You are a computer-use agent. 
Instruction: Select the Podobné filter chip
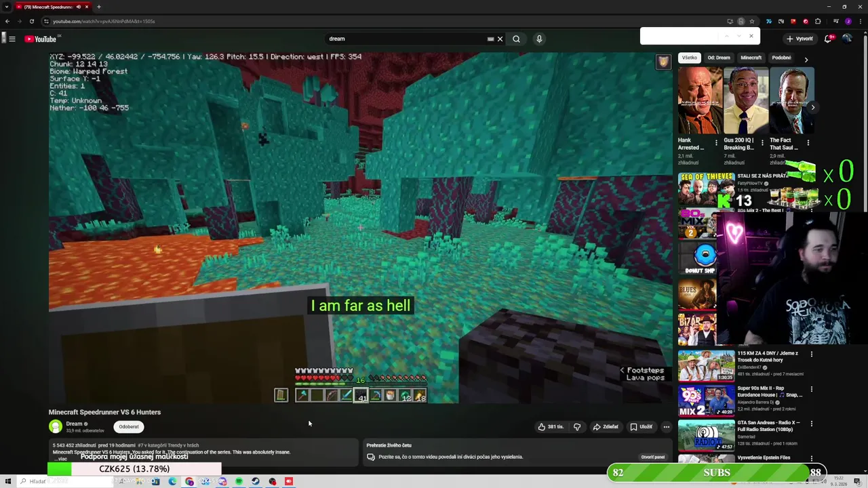click(x=781, y=58)
